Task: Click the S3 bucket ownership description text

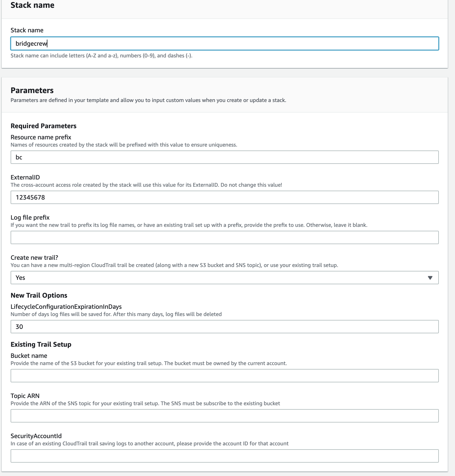Action: pos(149,363)
